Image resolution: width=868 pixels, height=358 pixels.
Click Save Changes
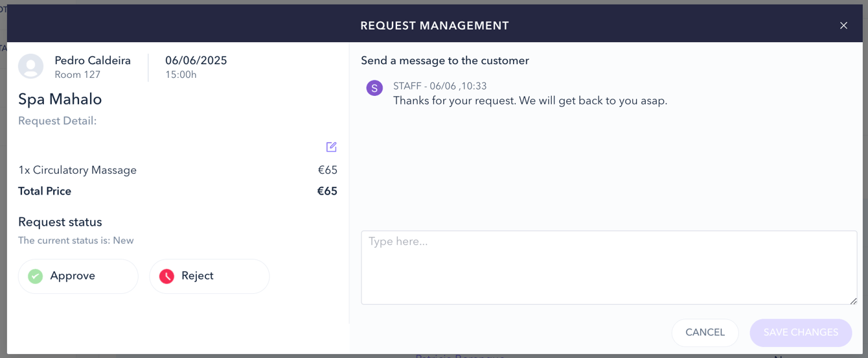(801, 333)
